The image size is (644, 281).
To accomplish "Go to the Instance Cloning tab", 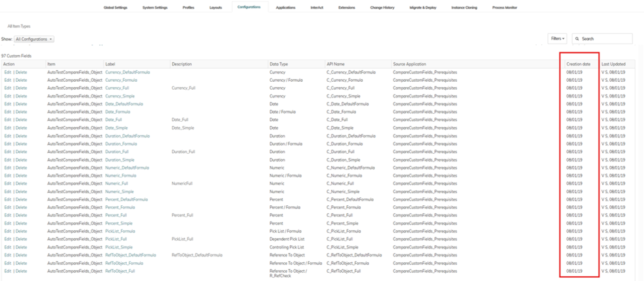I will pos(464,8).
